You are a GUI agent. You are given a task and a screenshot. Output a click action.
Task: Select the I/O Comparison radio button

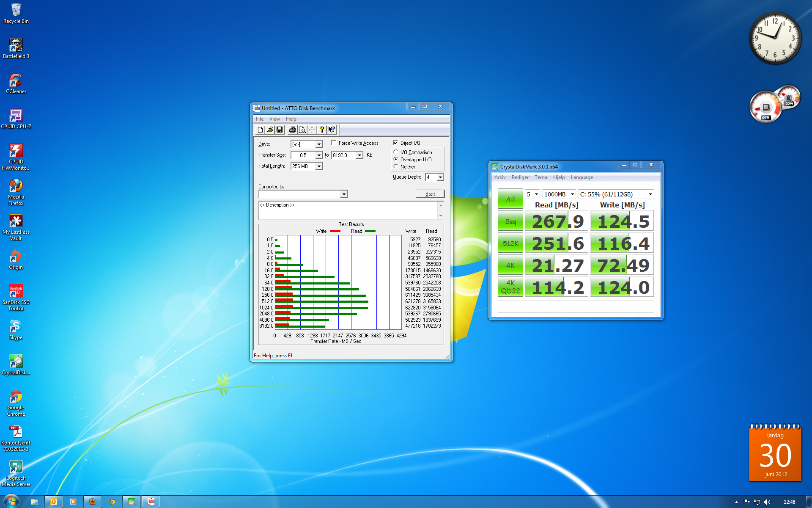pyautogui.click(x=396, y=152)
